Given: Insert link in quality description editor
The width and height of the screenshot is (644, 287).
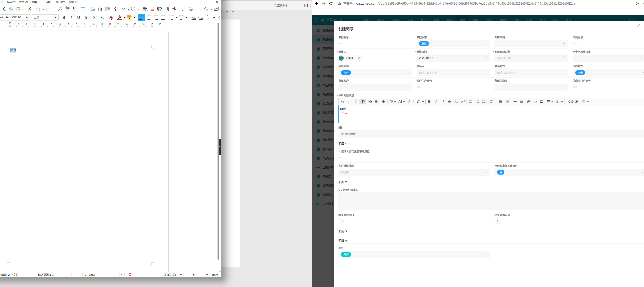Looking at the screenshot, I should [x=528, y=102].
